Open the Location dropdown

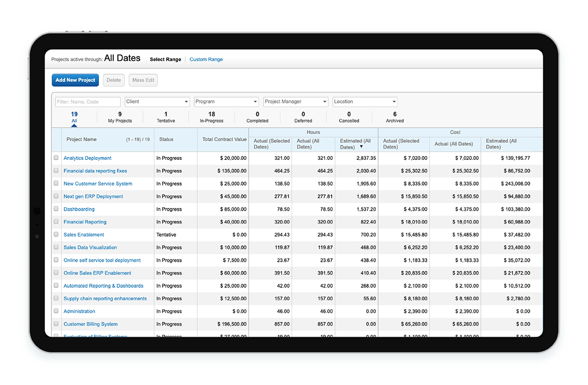pos(365,102)
